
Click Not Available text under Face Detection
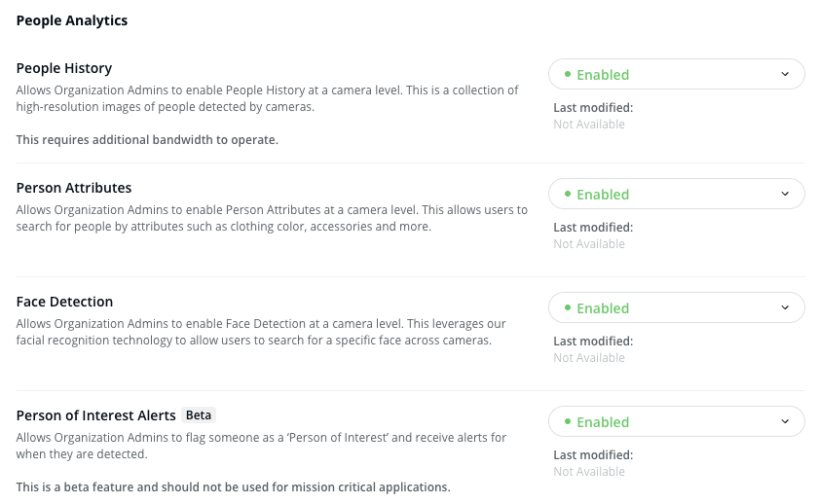(x=589, y=358)
